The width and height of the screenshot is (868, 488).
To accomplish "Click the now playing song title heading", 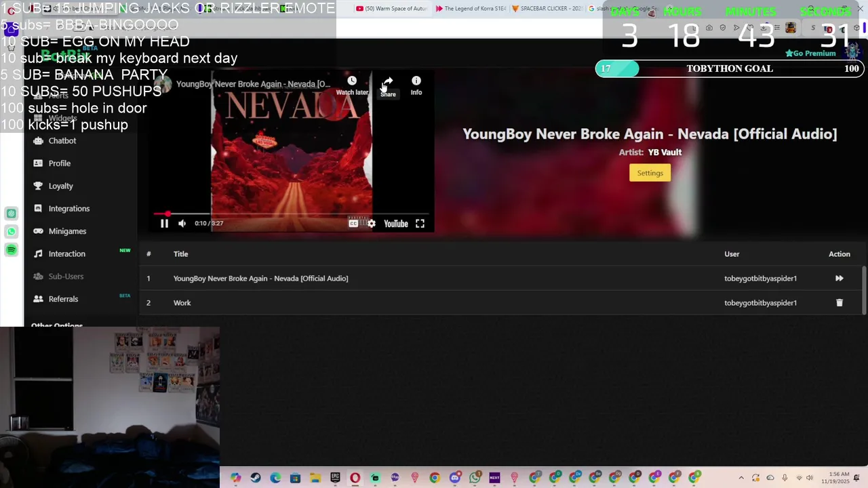I will [650, 134].
